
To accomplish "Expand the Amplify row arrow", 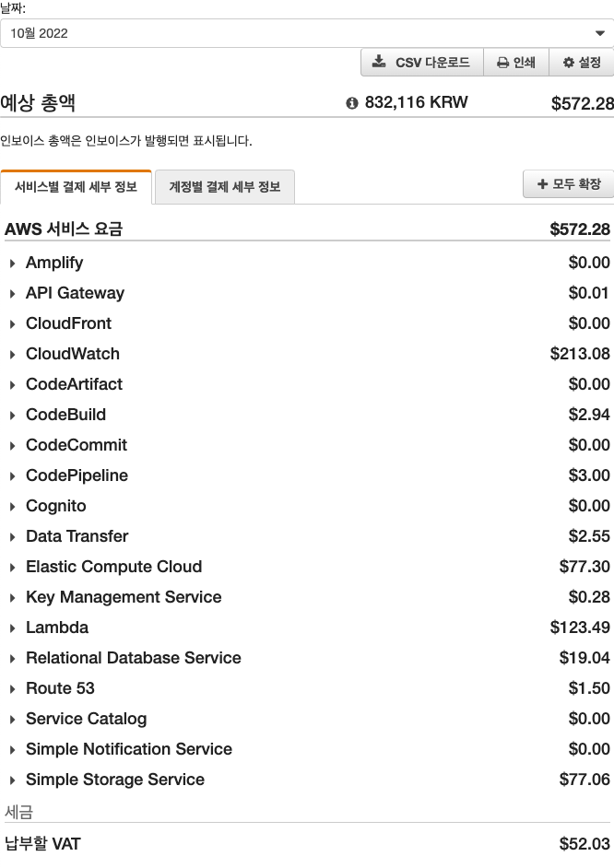I will [12, 263].
